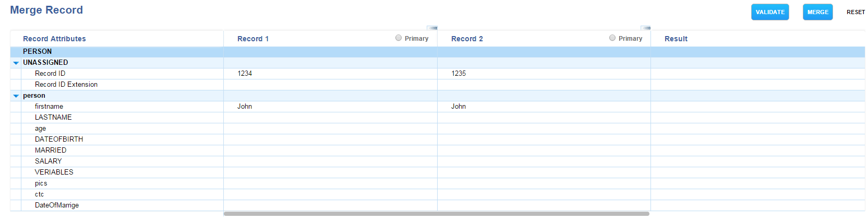Click Record 2 ID value 1235
This screenshot has width=868, height=219.
[459, 74]
